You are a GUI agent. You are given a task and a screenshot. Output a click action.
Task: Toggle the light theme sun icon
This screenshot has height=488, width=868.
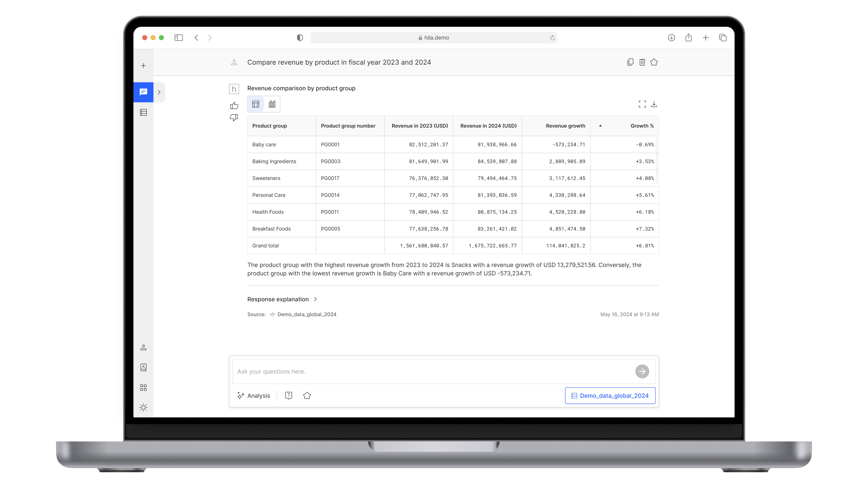tap(143, 408)
